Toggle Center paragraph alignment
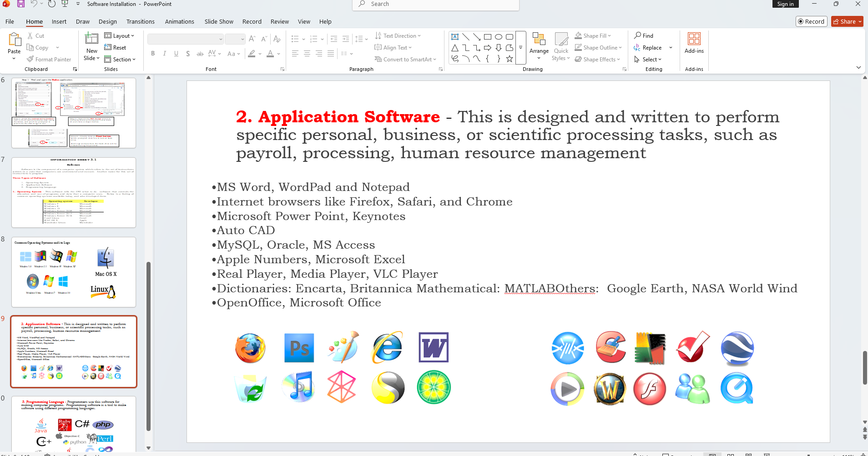868x456 pixels. click(x=307, y=54)
